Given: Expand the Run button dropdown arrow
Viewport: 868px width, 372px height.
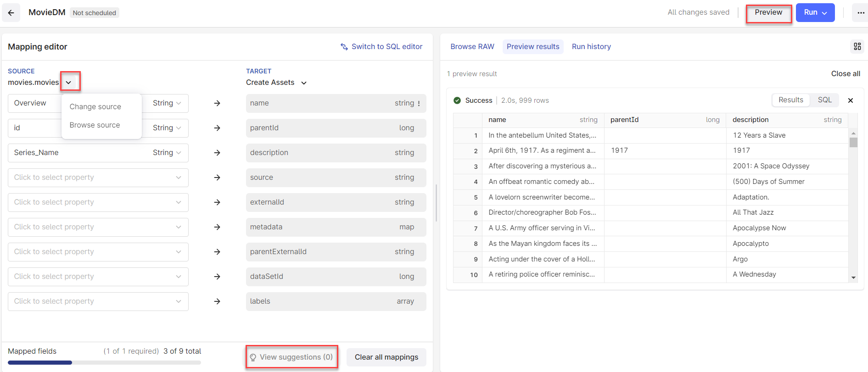Looking at the screenshot, I should pos(825,13).
